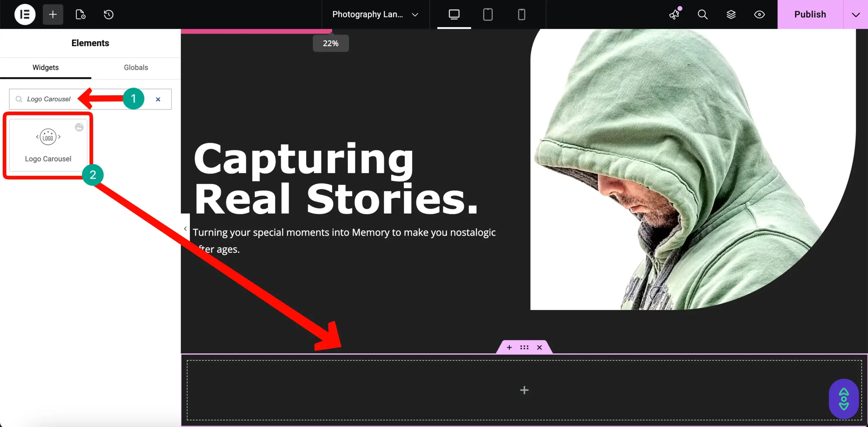Screen dimensions: 868x427
Task: Delete container using the X handle
Action: 539,347
